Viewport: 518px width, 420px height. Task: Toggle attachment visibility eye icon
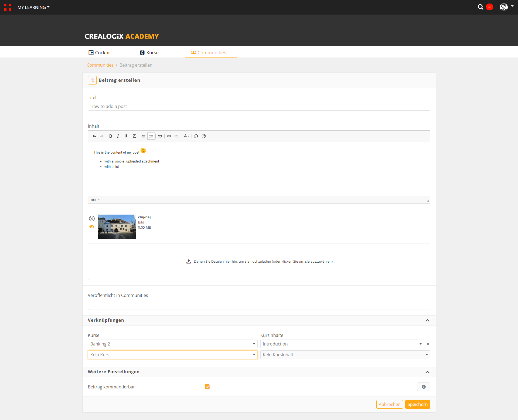coord(92,227)
